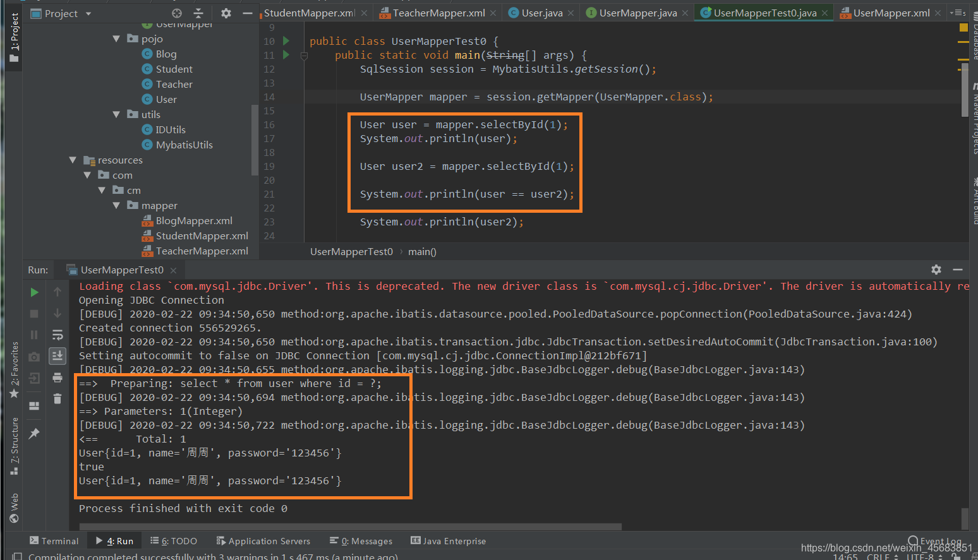The height and width of the screenshot is (560, 978).
Task: Toggle tool window buttons in status bar corner
Action: click(16, 556)
